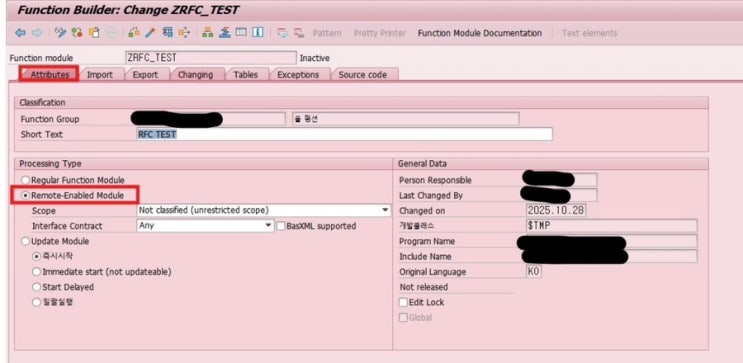Open the Exceptions tab
Viewport: 743px width, 363px height.
(x=298, y=74)
